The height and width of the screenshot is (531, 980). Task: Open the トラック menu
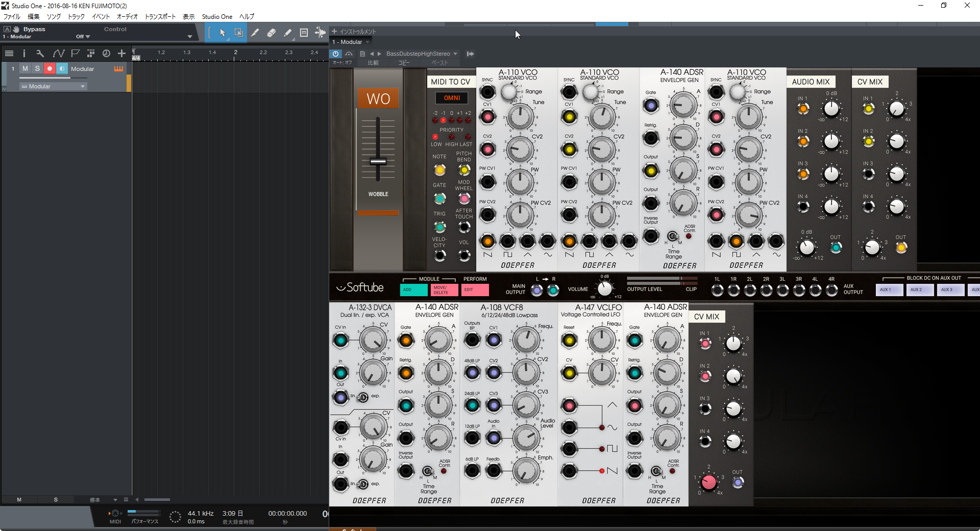(x=76, y=16)
